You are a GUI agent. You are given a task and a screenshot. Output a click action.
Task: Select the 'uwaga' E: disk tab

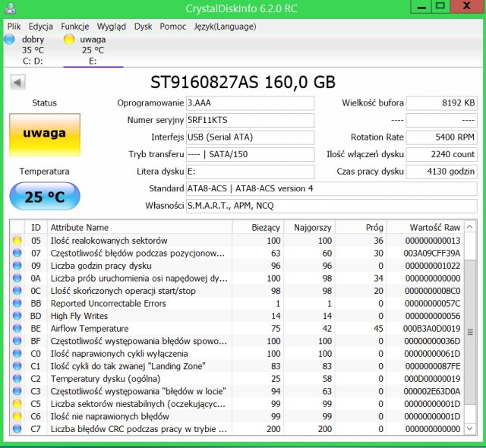point(93,50)
